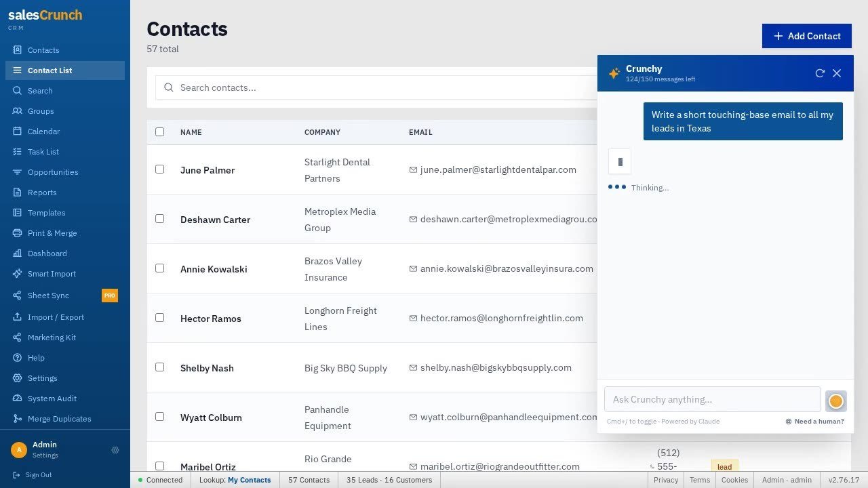
Task: Stop Crunchy response with orange button
Action: [x=836, y=401]
